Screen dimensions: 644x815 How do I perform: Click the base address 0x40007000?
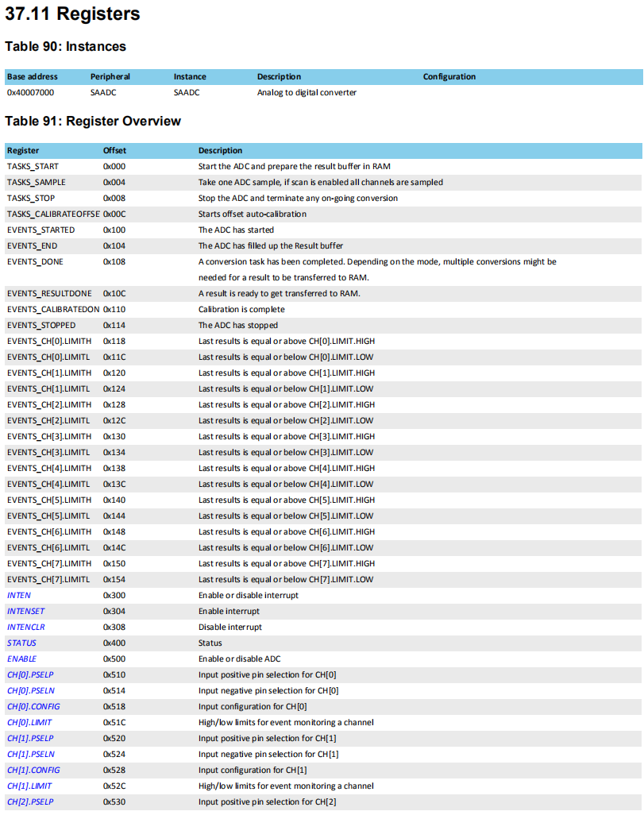30,92
